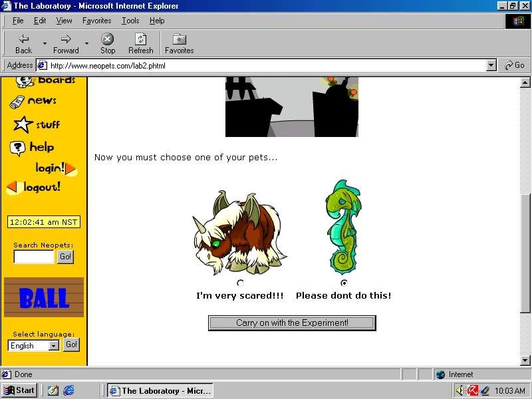
Task: Click the volume speaker tray icon
Action: point(460,390)
